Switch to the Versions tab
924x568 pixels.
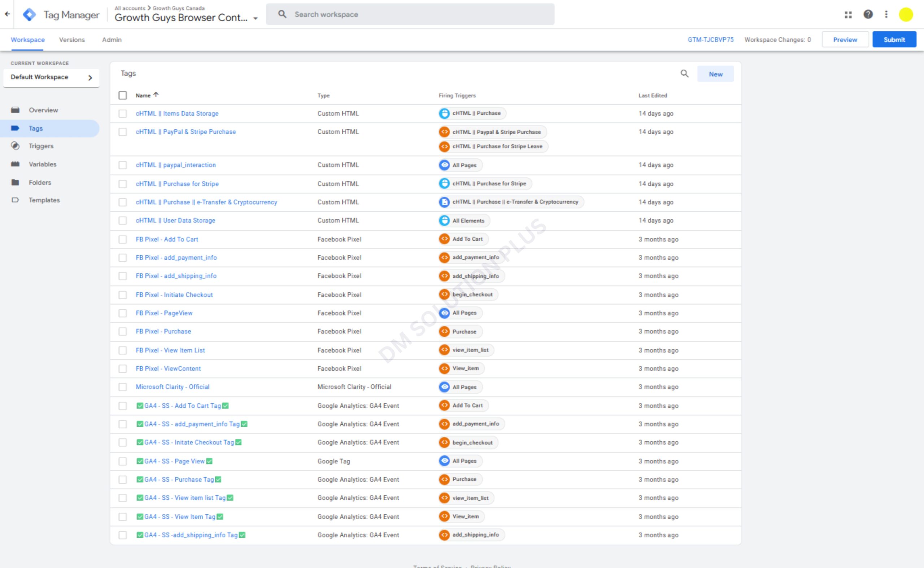pos(72,40)
